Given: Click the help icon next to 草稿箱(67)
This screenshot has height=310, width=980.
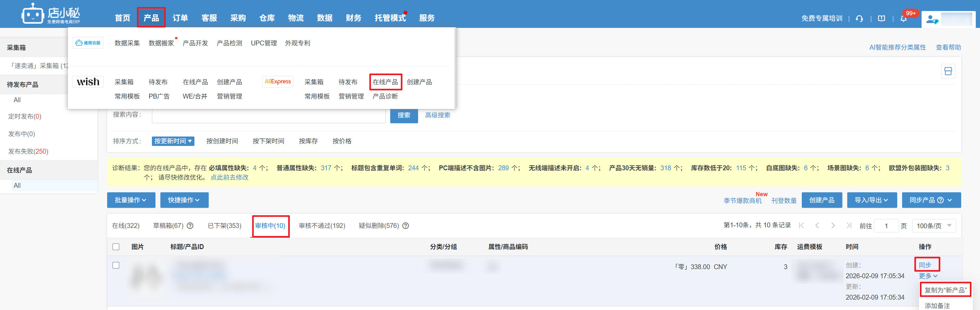Looking at the screenshot, I should coord(190,226).
